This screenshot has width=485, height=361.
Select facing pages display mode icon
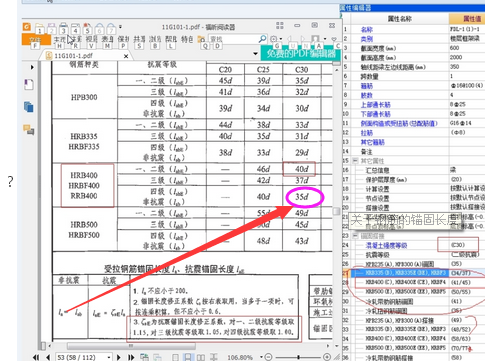201,357
